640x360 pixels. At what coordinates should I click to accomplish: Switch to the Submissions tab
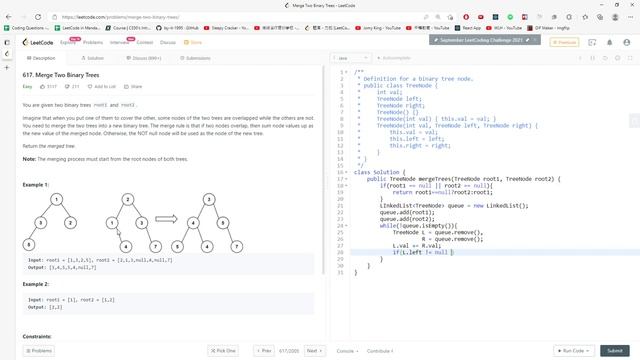click(x=195, y=58)
